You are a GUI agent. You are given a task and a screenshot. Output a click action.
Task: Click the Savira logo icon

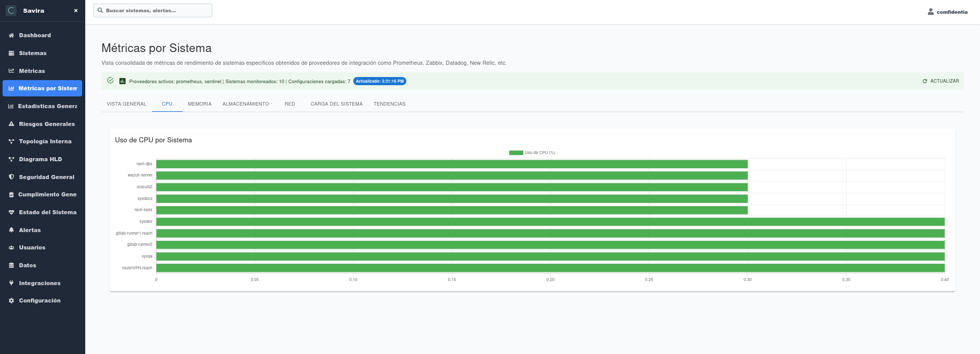(11, 11)
